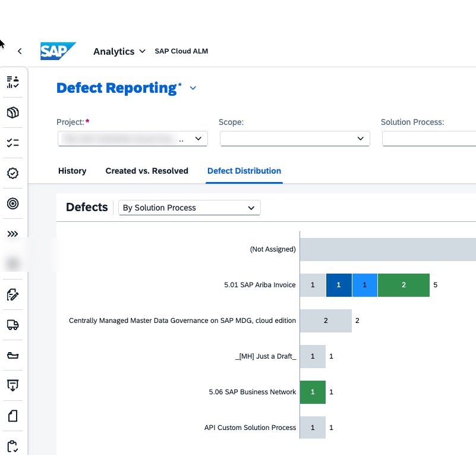Click the SAP logo
This screenshot has height=455, width=476.
pyautogui.click(x=58, y=51)
